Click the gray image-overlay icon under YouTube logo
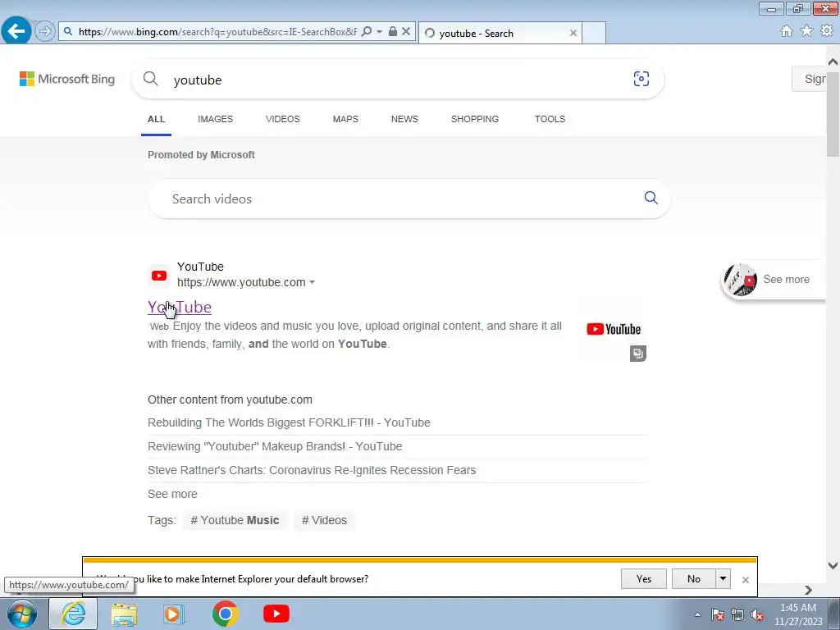The width and height of the screenshot is (840, 630). click(x=637, y=354)
